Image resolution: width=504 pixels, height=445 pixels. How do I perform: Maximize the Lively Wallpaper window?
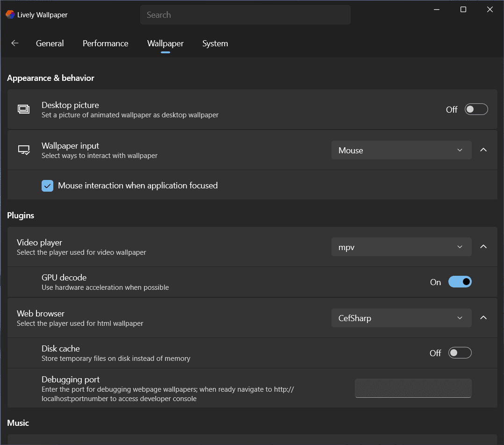point(463,9)
